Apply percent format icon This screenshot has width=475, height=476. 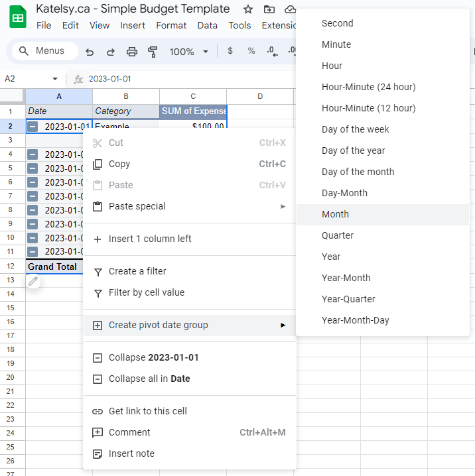(x=251, y=51)
